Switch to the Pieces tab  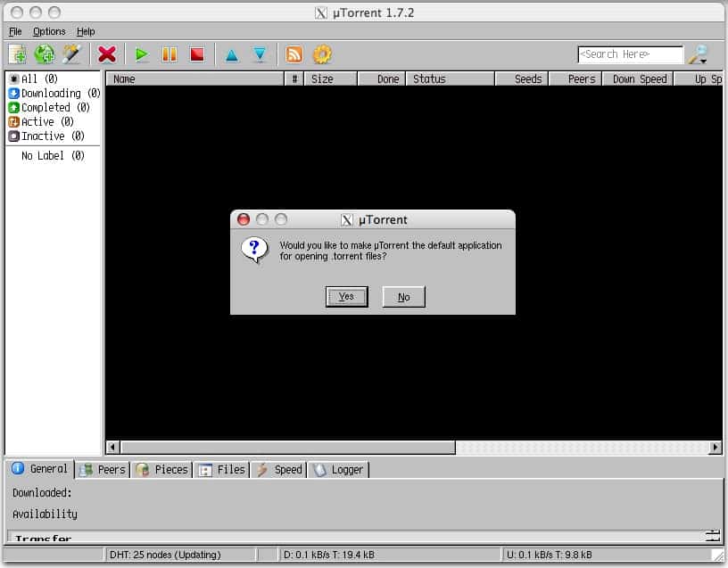coord(162,470)
